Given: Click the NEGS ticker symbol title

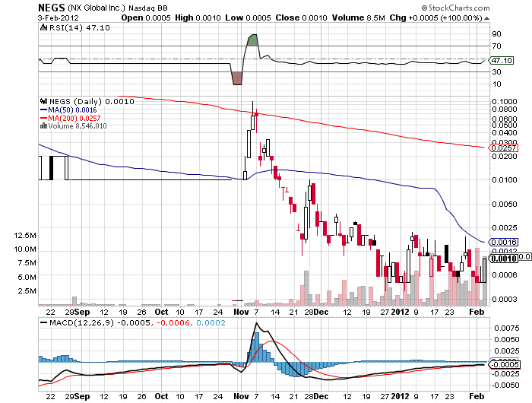Looking at the screenshot, I should (52, 8).
